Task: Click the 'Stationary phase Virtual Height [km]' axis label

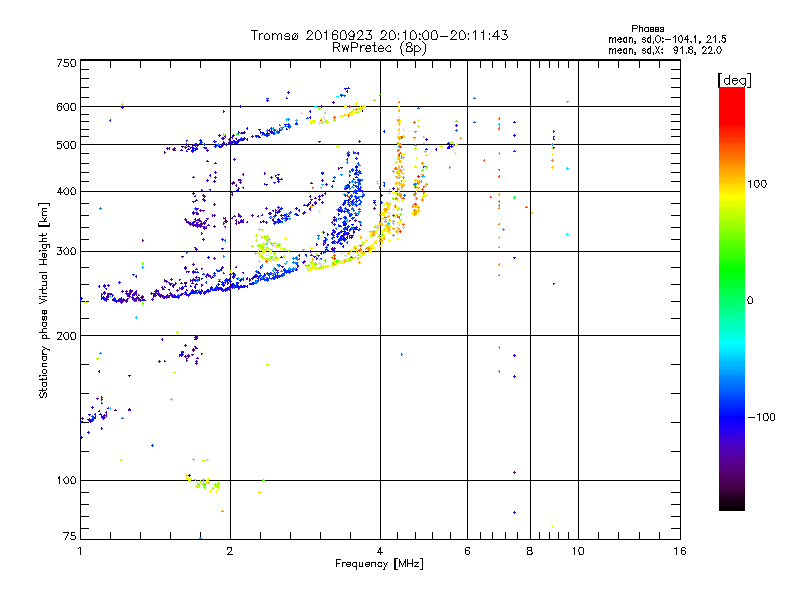Action: tap(44, 300)
